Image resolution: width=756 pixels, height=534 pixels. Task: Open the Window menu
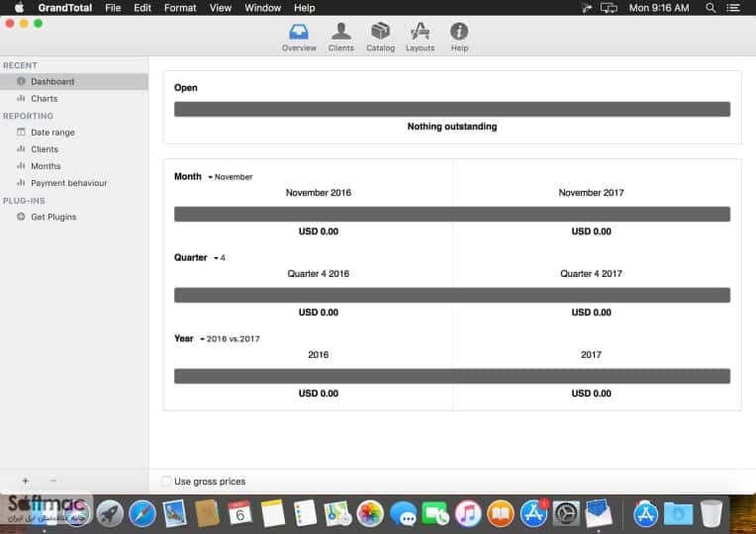click(x=263, y=8)
